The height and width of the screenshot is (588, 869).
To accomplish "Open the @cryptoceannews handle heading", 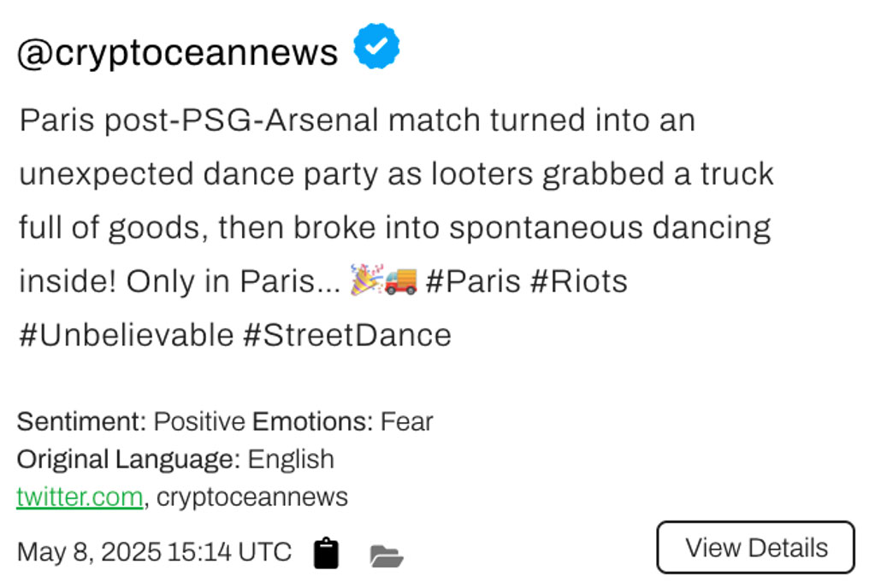I will (177, 53).
